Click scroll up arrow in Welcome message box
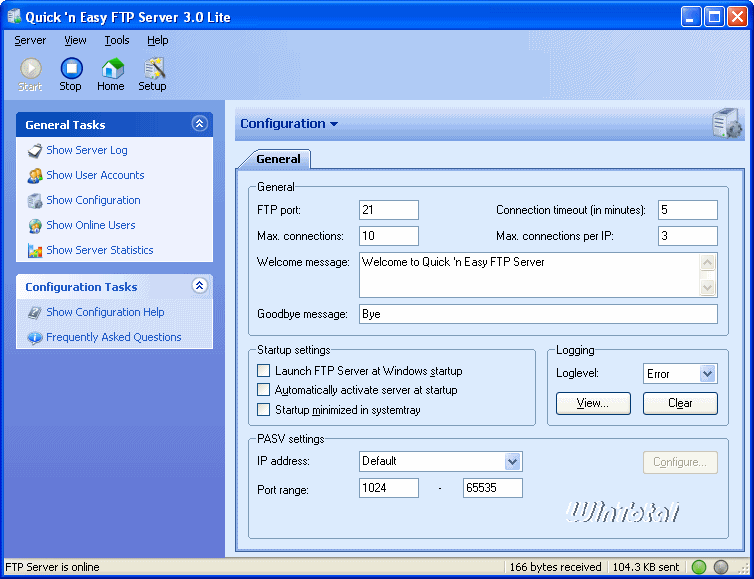 pyautogui.click(x=707, y=263)
